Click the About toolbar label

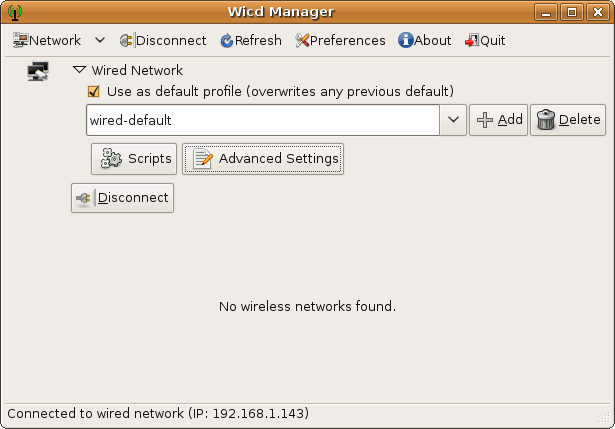pyautogui.click(x=433, y=41)
